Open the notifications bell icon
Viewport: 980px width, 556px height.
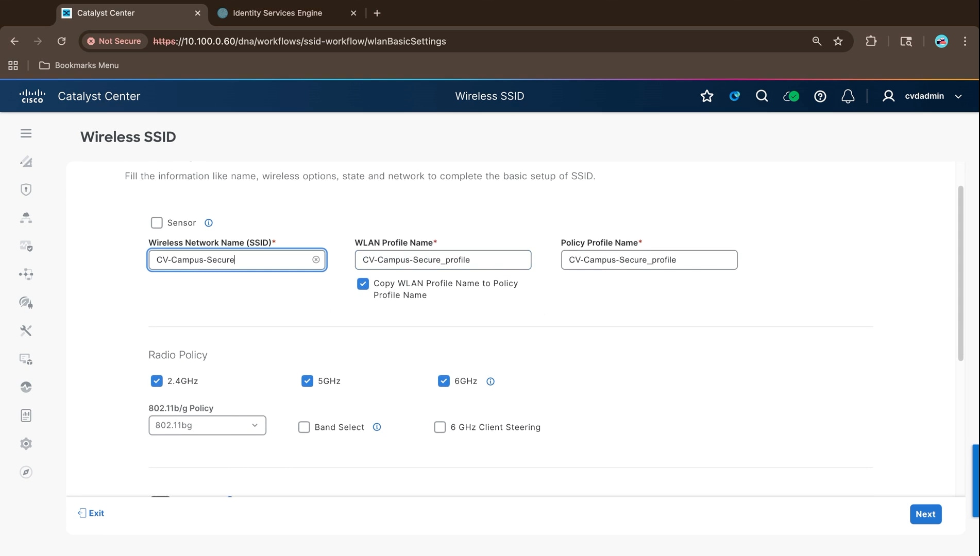848,96
